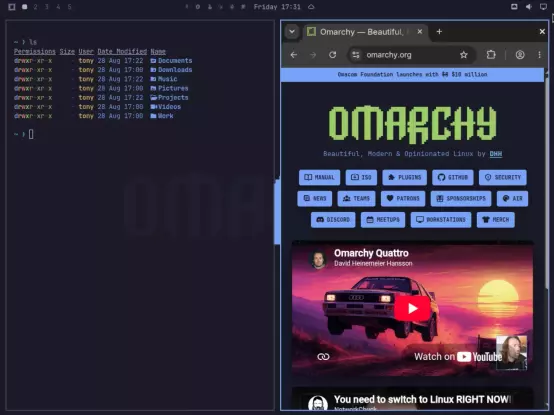Open the Air button
The height and width of the screenshot is (415, 554).
[x=512, y=198]
